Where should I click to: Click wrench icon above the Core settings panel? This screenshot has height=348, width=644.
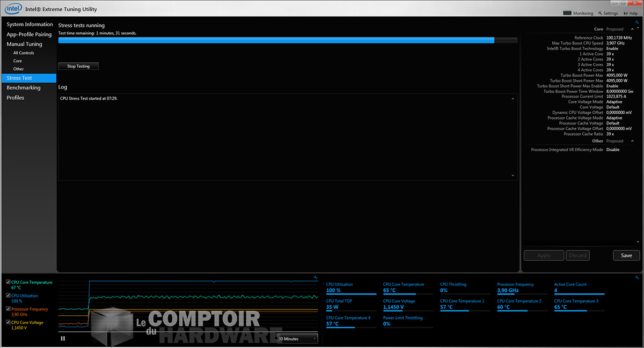637,22
